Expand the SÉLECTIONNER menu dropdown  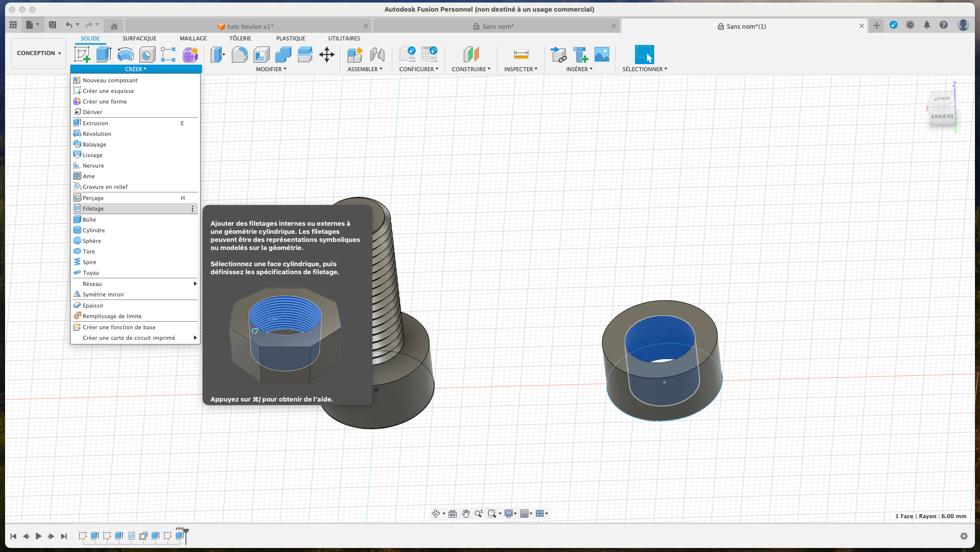(x=645, y=69)
